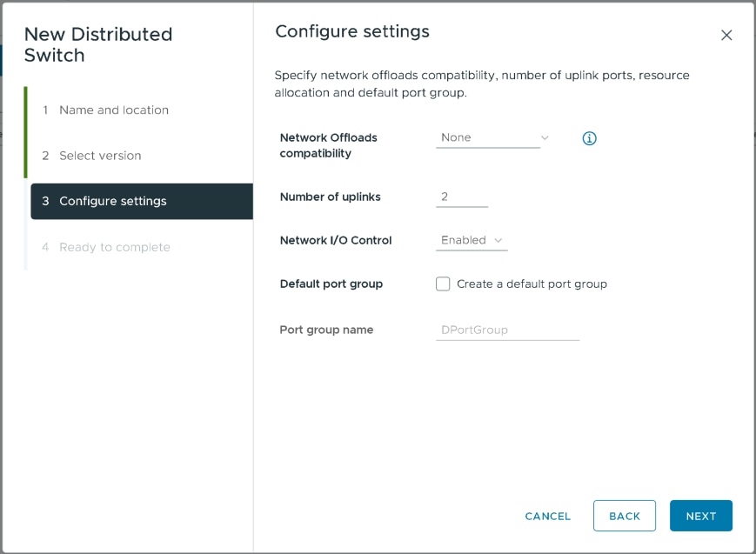Click the NEXT button
This screenshot has height=554, width=756.
click(700, 516)
